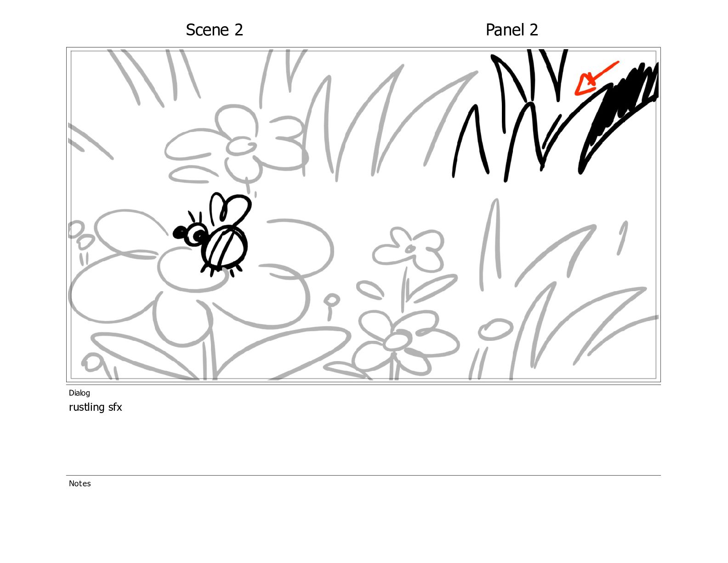Click the bee's eye
This screenshot has width=728, height=563.
click(198, 234)
